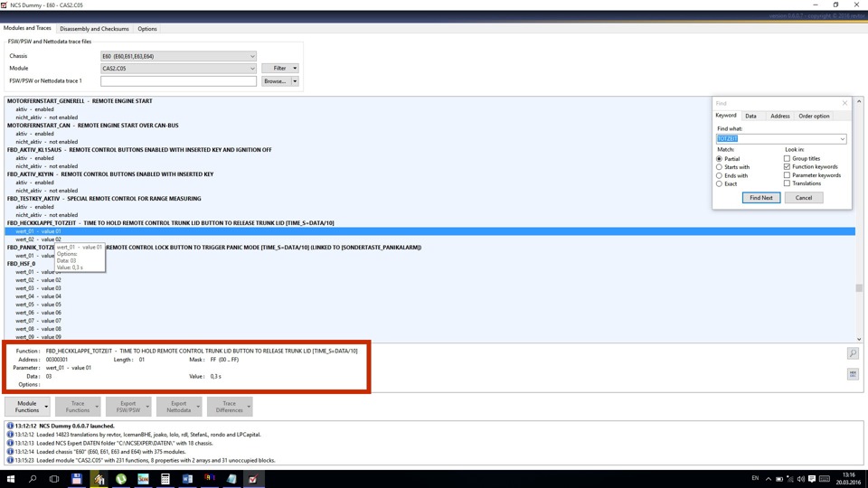
Task: Click the magnifier search icon beside the function details
Action: pyautogui.click(x=853, y=353)
